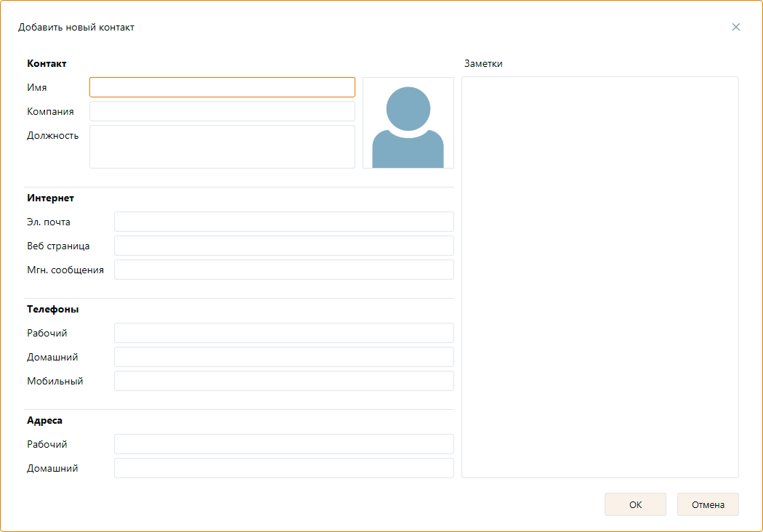Click the Мгн. сообщения input field

tap(283, 270)
